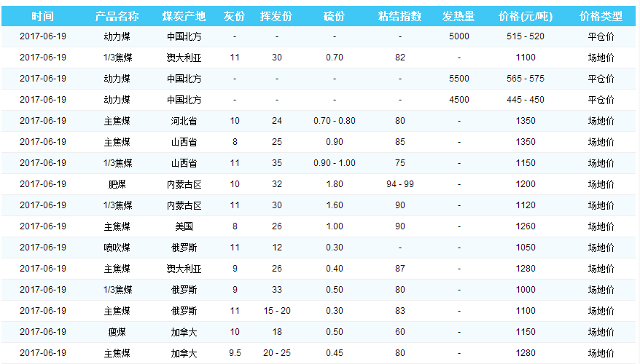Select the 煤炭产地 column header
This screenshot has width=640, height=364.
pos(184,16)
